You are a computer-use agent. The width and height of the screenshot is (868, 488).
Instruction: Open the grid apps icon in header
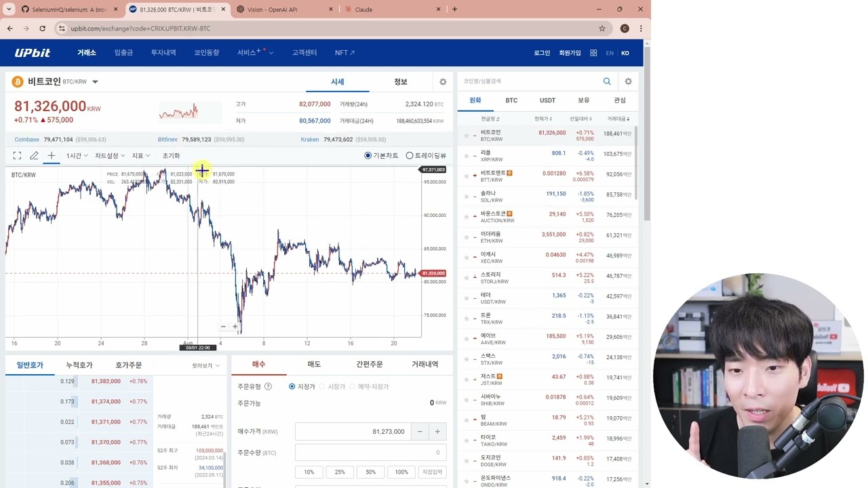[593, 53]
